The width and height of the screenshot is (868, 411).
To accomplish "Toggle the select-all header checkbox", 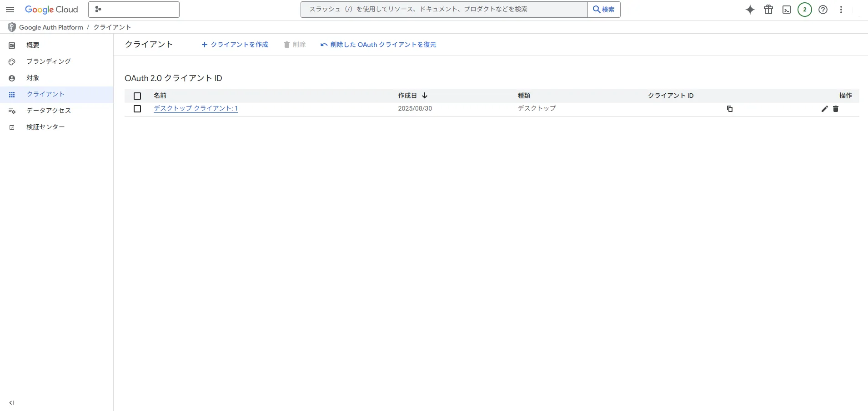I will (137, 96).
